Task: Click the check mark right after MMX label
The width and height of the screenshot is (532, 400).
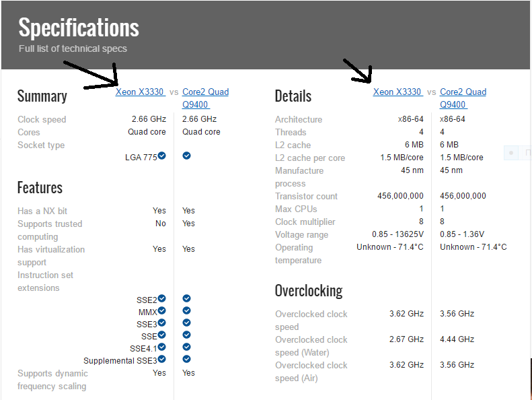Action: 162,310
